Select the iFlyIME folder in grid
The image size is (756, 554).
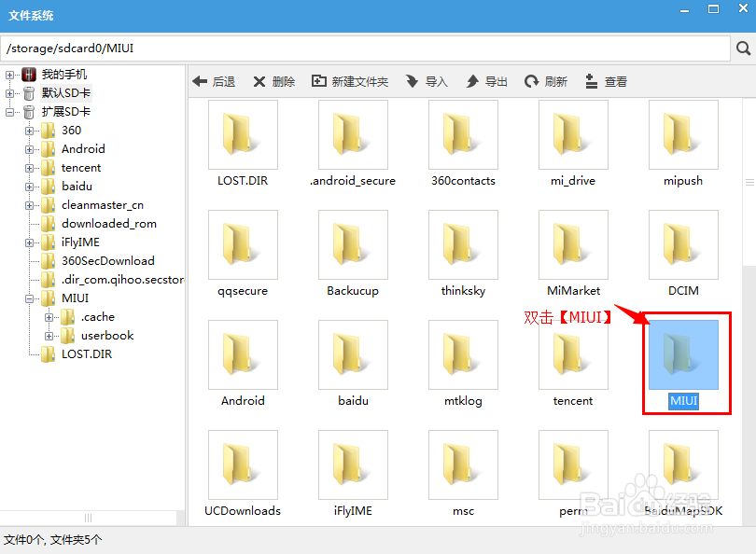point(353,464)
